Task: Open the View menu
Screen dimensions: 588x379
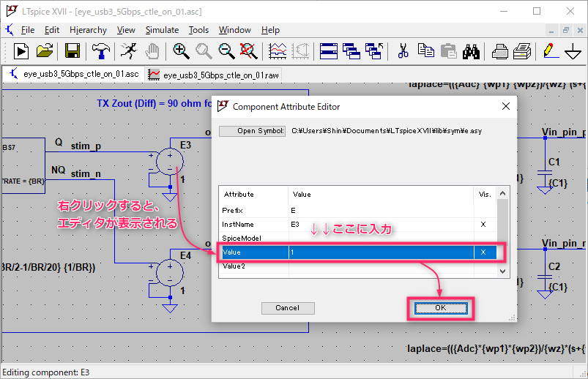Action: click(x=126, y=30)
